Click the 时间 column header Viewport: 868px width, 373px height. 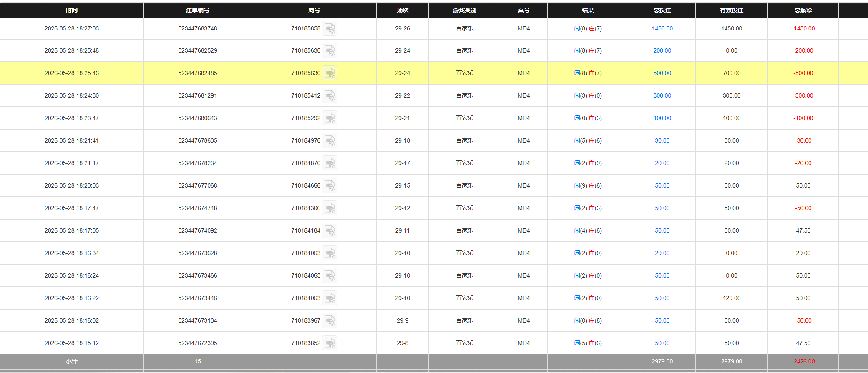tap(72, 10)
